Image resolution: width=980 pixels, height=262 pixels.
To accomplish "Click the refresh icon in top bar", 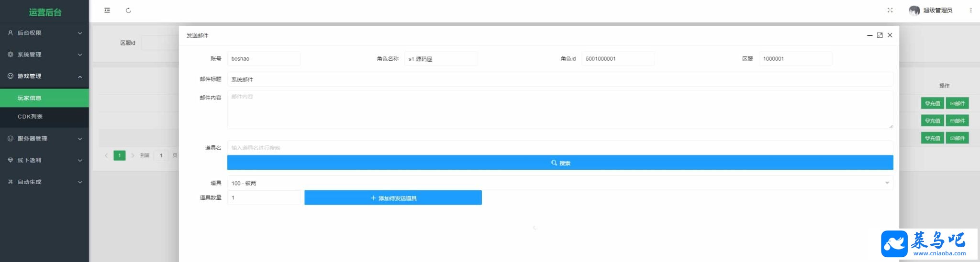I will [128, 10].
